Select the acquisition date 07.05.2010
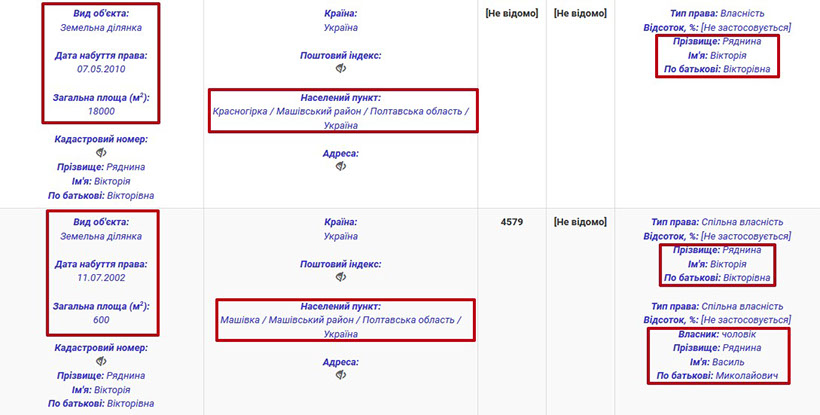The width and height of the screenshot is (820, 415). coord(101,70)
